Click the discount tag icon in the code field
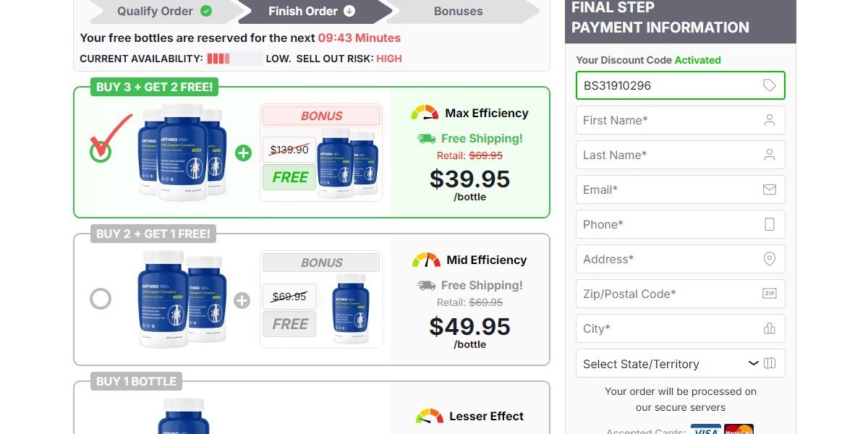Image resolution: width=868 pixels, height=434 pixels. 770,85
